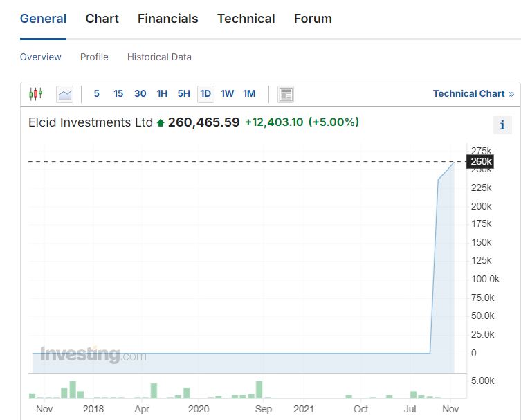Open the Profile sub-tab
The height and width of the screenshot is (420, 521).
94,57
